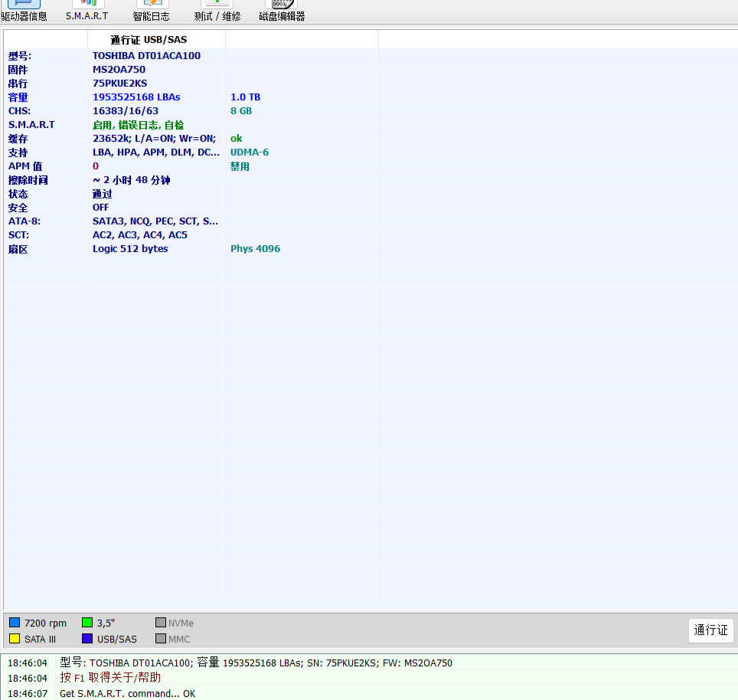This screenshot has height=700, width=738.
Task: Click the support value LBA, HPA, APM, DLM
Action: point(155,152)
